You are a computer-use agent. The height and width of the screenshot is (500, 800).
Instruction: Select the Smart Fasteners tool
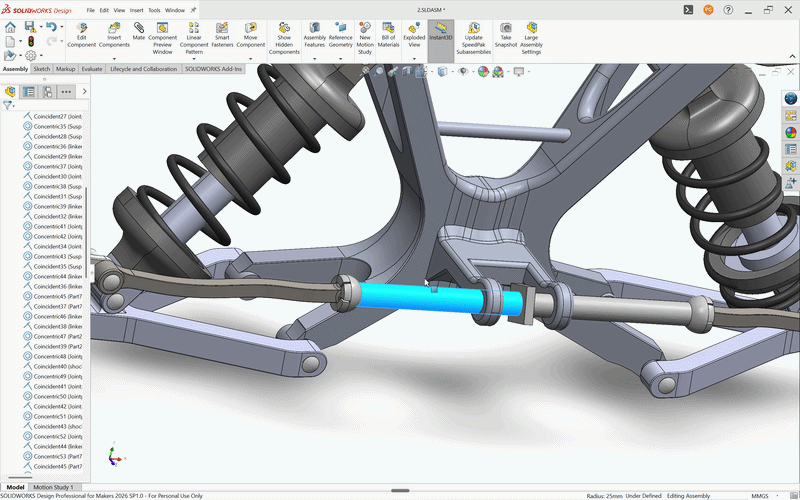222,35
